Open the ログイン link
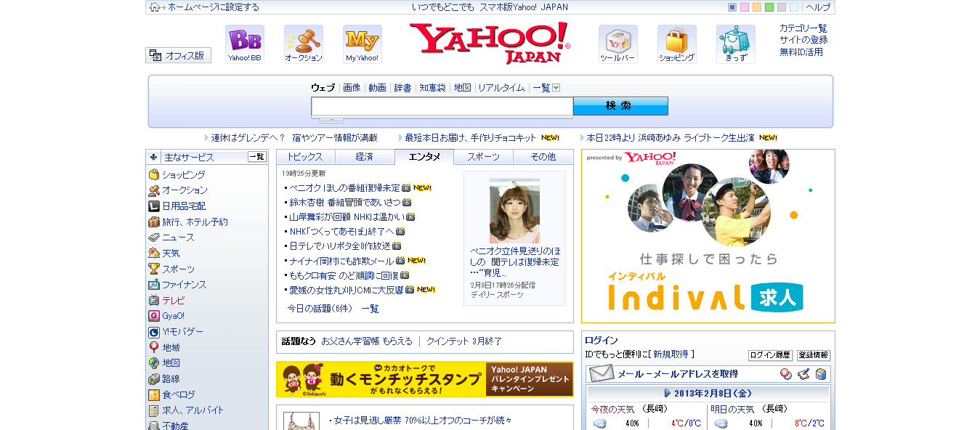Screen dimensions: 980x430 point(602,340)
